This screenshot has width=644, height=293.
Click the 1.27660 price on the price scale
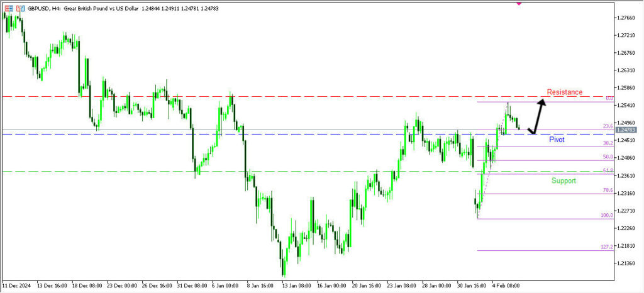pos(629,18)
